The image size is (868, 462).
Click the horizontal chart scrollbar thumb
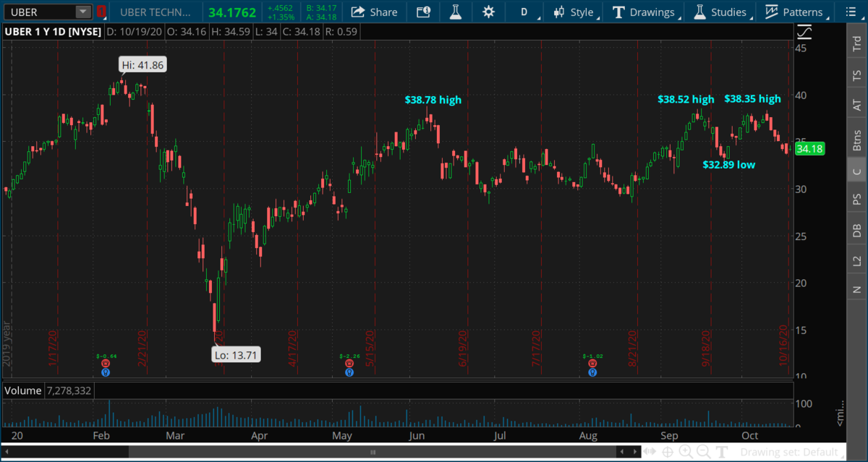(373, 453)
